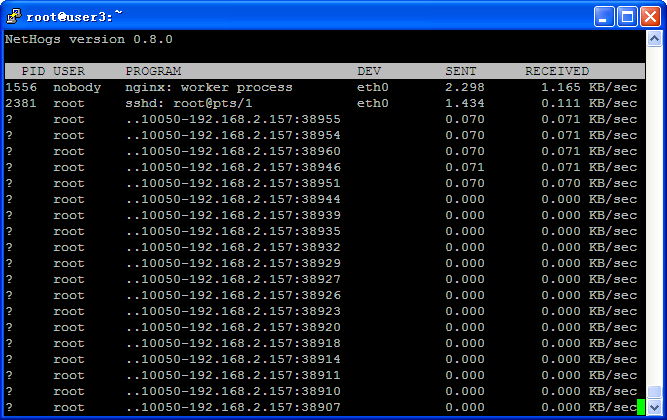Click sent value 2.298
Image resolution: width=667 pixels, height=420 pixels.
465,87
